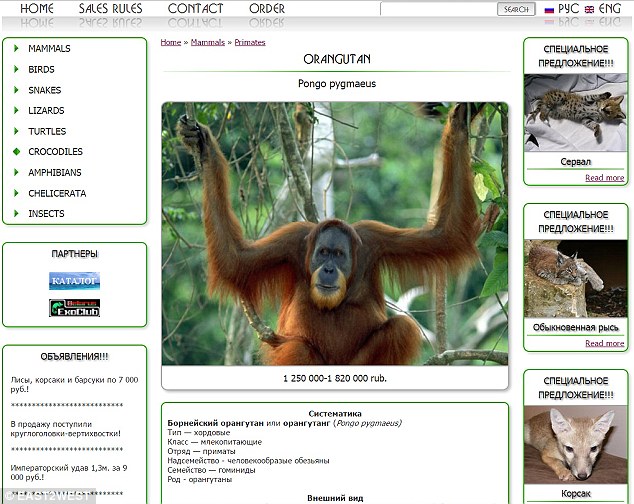This screenshot has height=504, width=634.
Task: Click the green arrow beside Mammals
Action: coord(17,48)
